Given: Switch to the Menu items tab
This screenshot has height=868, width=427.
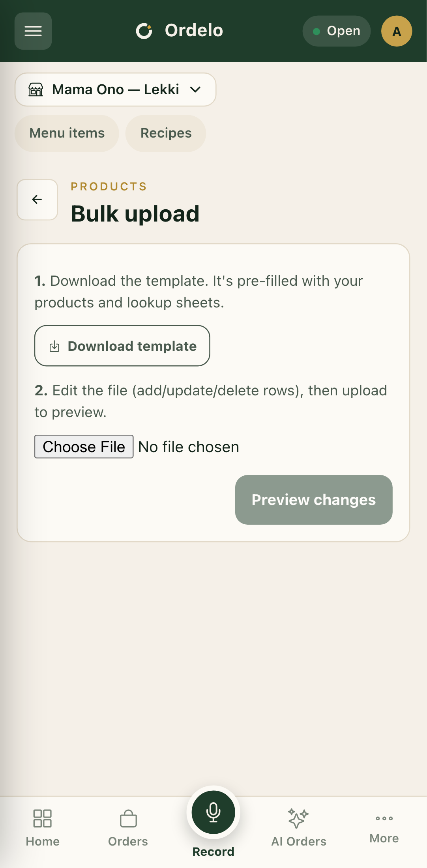Looking at the screenshot, I should pos(67,133).
